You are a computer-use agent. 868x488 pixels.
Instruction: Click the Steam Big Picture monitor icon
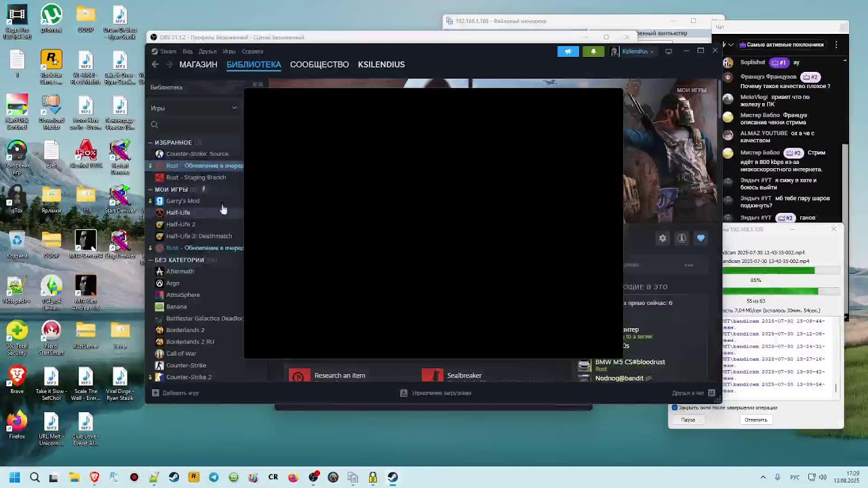669,52
